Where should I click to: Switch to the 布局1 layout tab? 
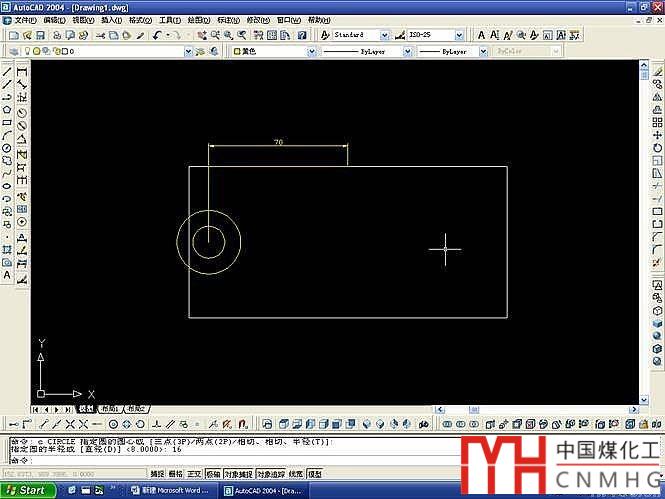tap(110, 409)
